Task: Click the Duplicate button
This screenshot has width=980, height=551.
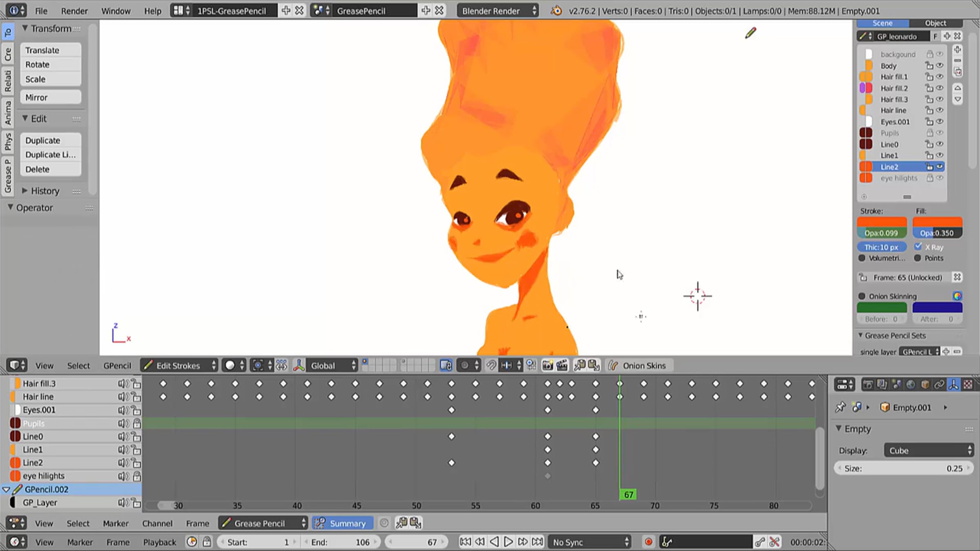Action: click(x=51, y=140)
